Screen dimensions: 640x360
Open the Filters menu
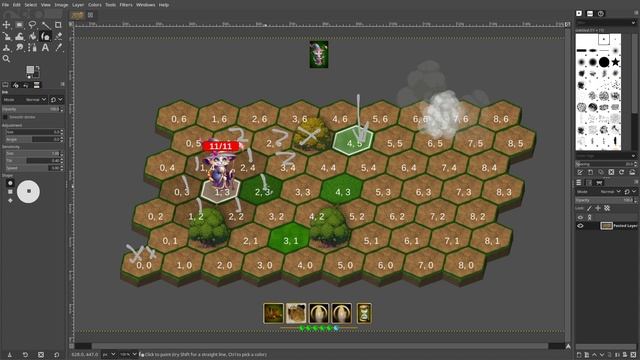(126, 5)
